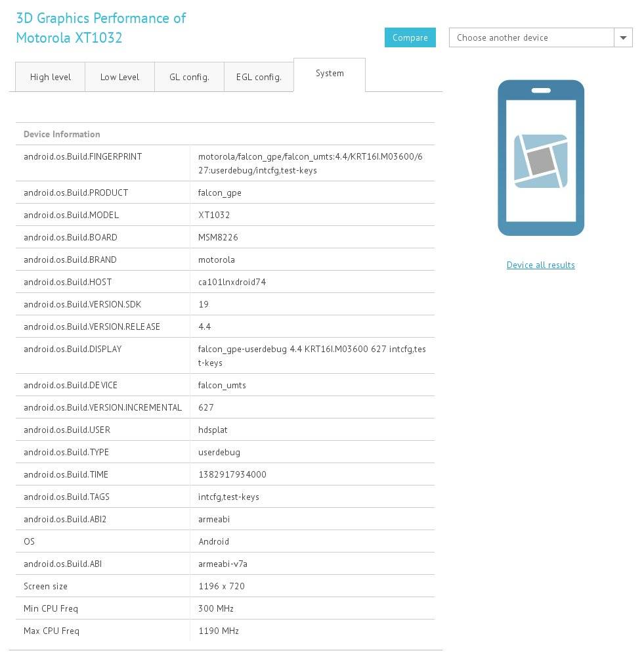Select the falcon_umts device value

pos(222,385)
